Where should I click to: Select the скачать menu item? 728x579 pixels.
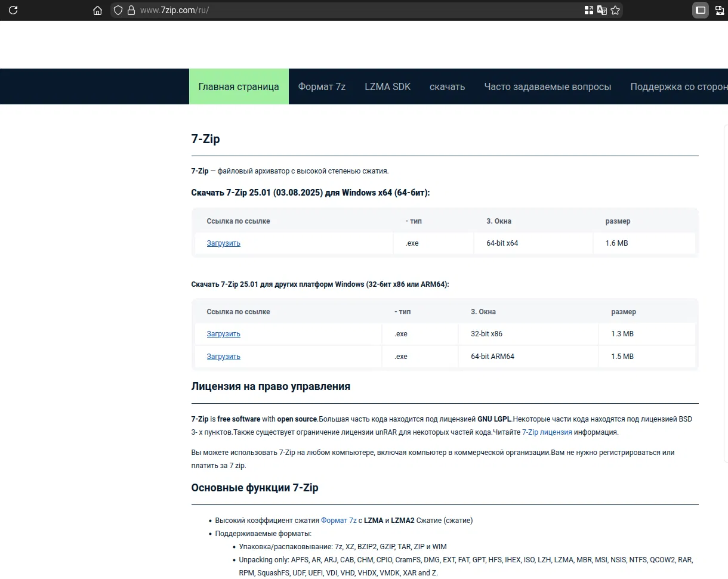pos(447,86)
